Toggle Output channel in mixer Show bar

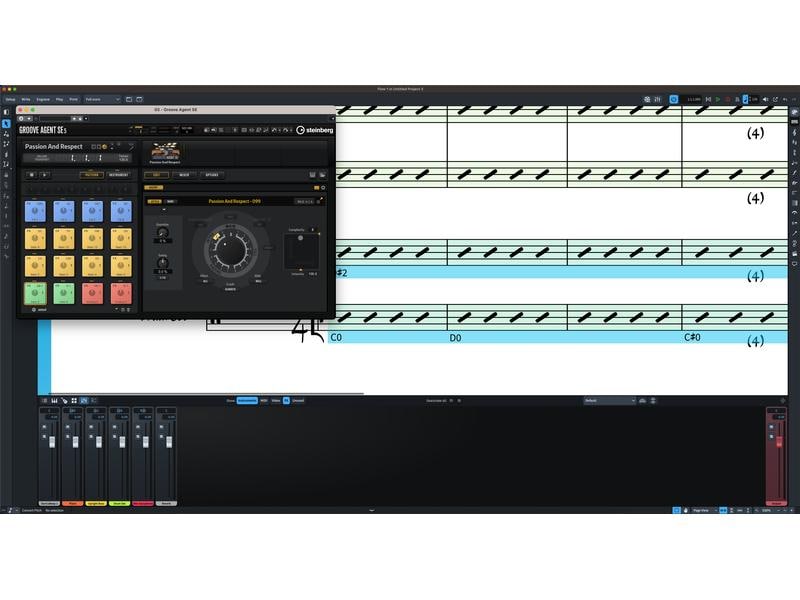(298, 401)
